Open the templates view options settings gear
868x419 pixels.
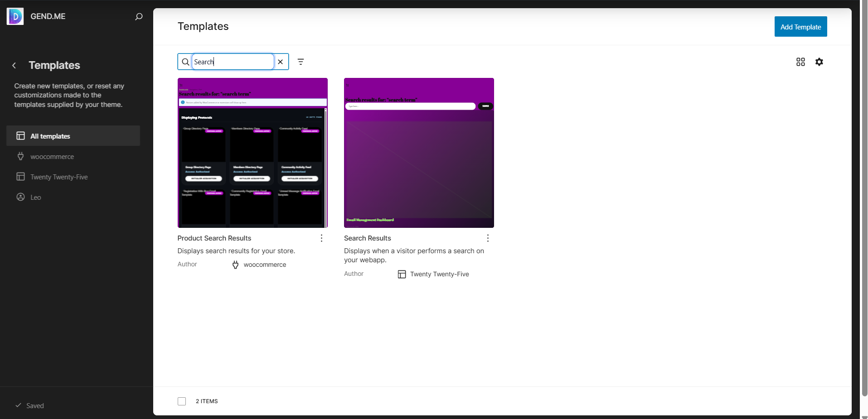point(819,62)
